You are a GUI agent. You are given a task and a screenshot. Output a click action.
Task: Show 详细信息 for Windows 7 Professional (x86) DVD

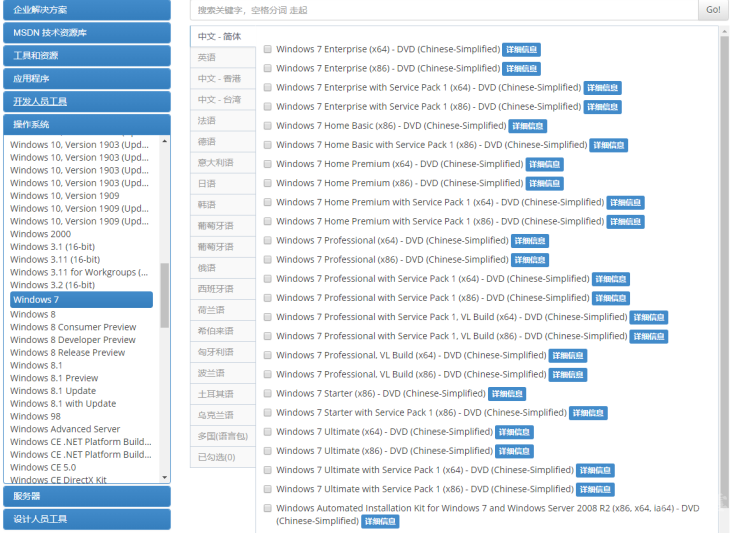point(530,260)
